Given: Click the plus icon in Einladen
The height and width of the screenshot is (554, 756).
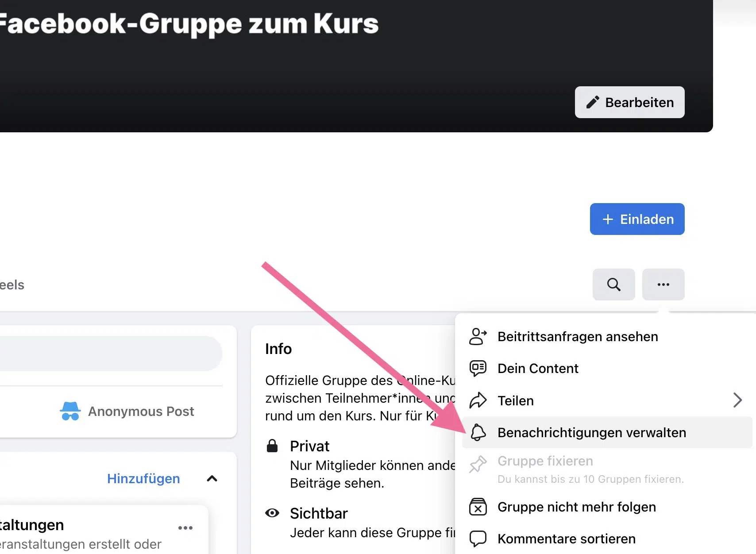Looking at the screenshot, I should click(x=608, y=219).
